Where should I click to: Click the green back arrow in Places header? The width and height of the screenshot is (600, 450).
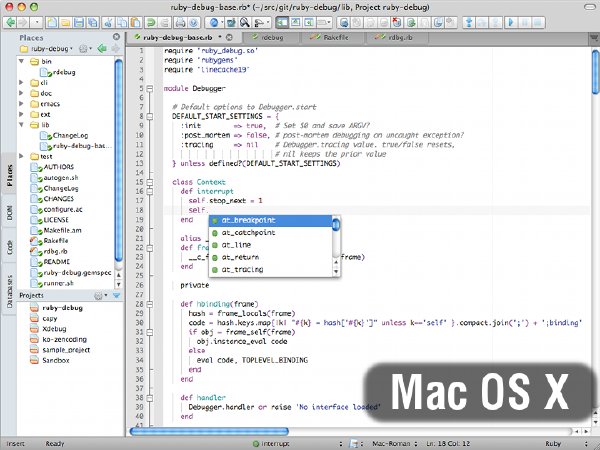coord(102,49)
